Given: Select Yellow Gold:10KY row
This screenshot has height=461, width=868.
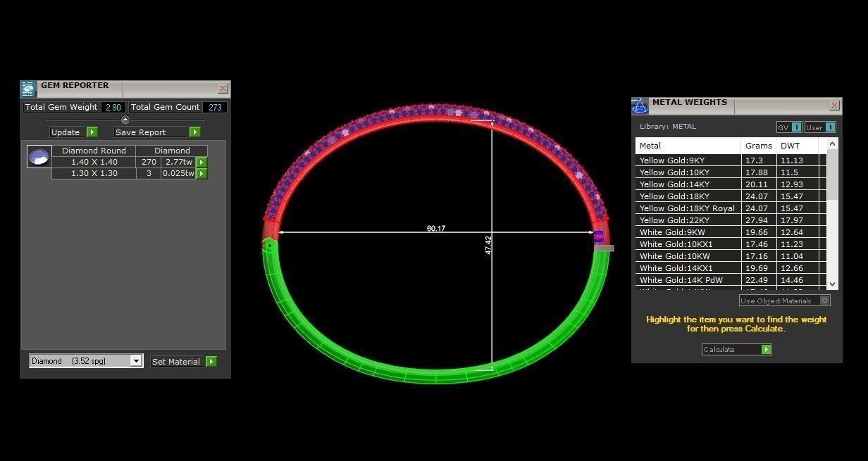Looking at the screenshot, I should 731,172.
